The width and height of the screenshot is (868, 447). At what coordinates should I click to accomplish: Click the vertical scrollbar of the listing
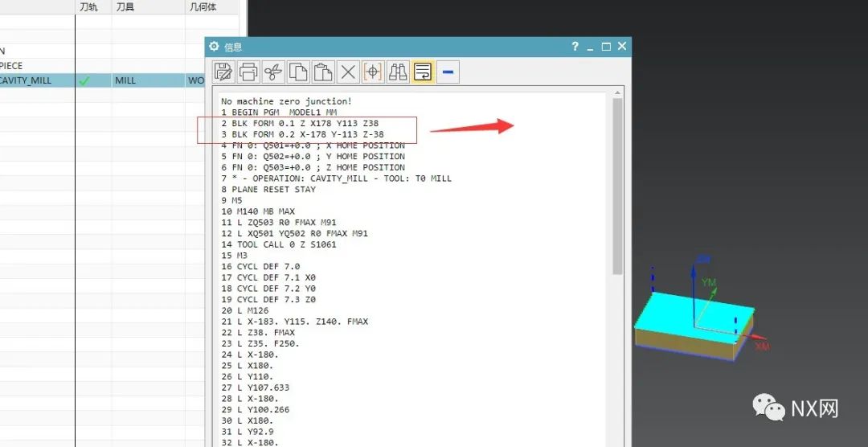point(617,185)
